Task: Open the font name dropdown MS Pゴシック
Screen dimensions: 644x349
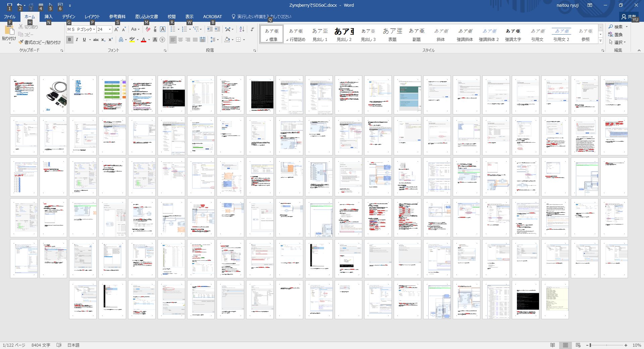Action: pos(94,30)
